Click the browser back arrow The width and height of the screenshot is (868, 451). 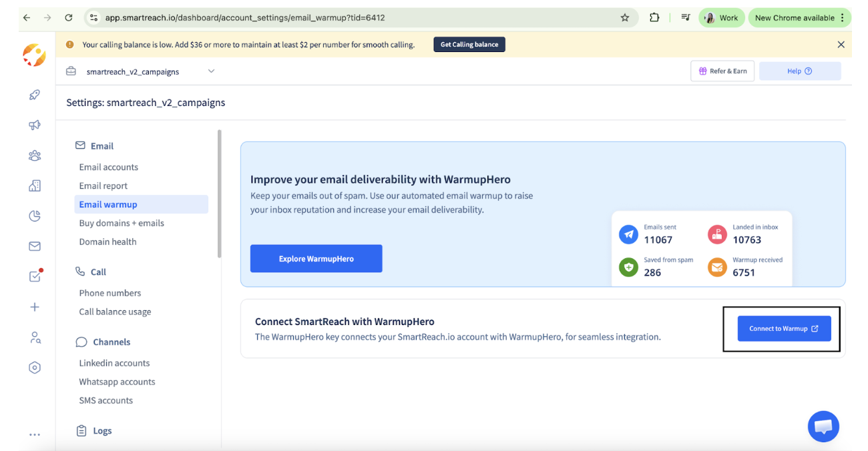tap(27, 18)
